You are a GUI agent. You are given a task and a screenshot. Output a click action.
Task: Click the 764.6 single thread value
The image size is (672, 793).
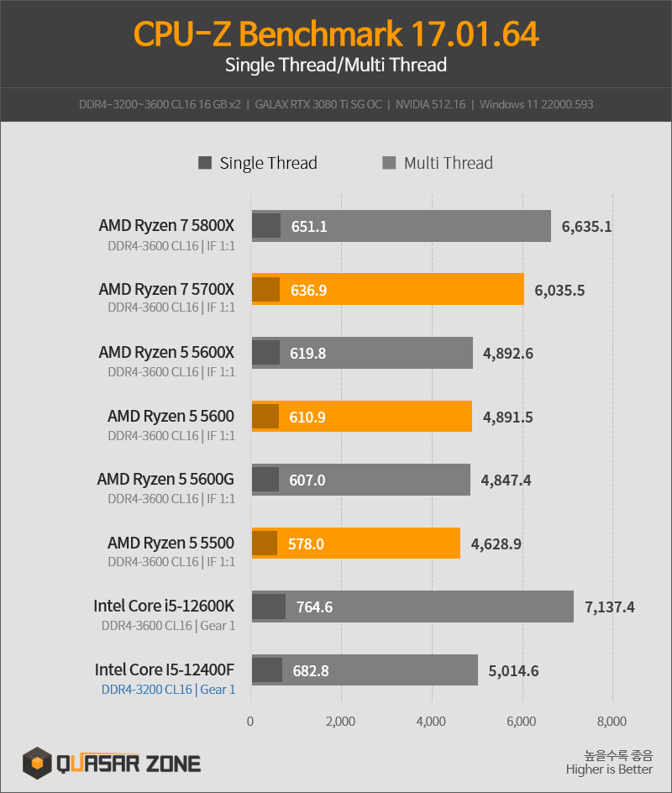point(314,607)
